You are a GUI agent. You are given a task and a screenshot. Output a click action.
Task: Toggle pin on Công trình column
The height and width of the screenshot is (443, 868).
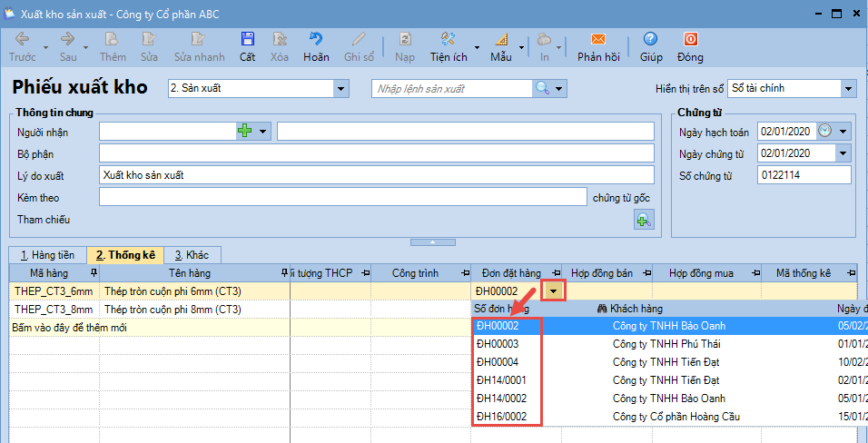point(465,272)
